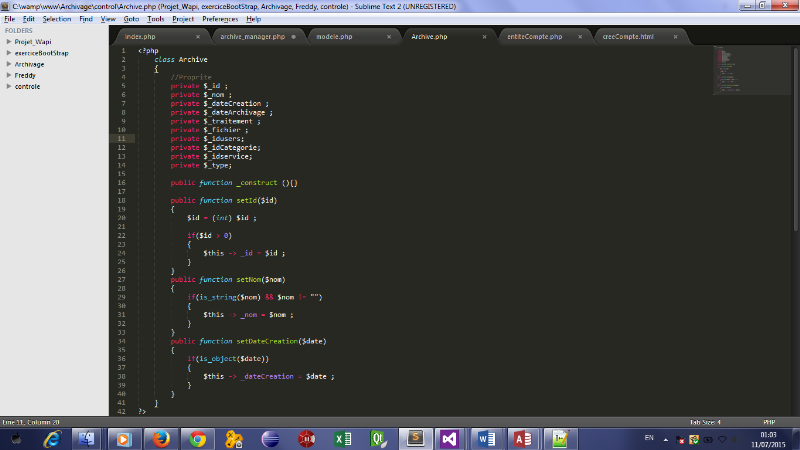The width and height of the screenshot is (800, 450).
Task: Expand the Projet_Wapi folder
Action: click(x=9, y=42)
